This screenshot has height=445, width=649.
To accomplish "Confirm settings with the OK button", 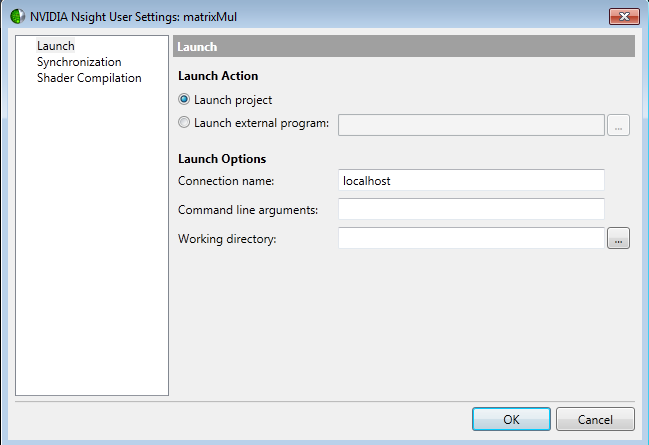I will pos(511,420).
